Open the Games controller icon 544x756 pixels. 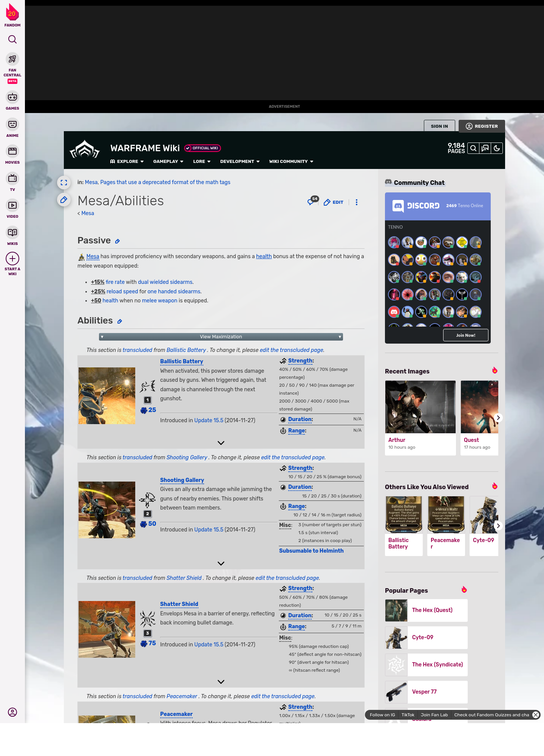pyautogui.click(x=12, y=97)
